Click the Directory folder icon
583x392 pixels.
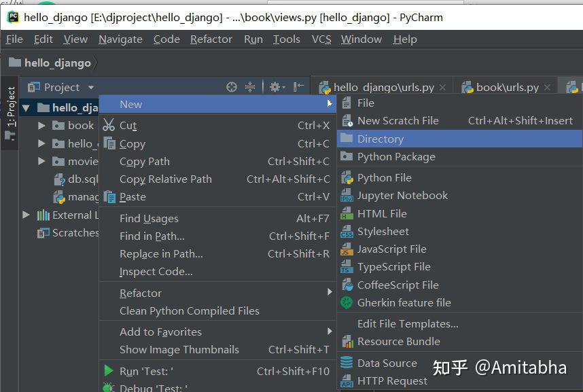click(347, 138)
